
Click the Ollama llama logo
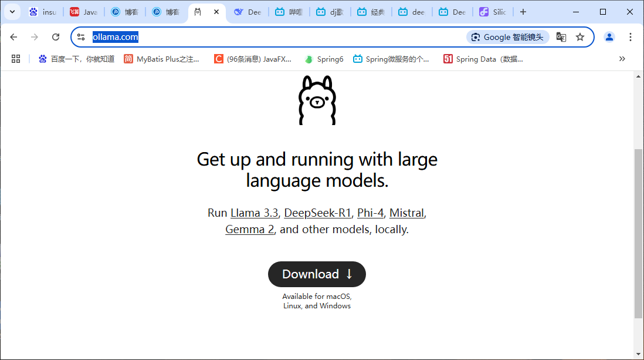pyautogui.click(x=317, y=100)
